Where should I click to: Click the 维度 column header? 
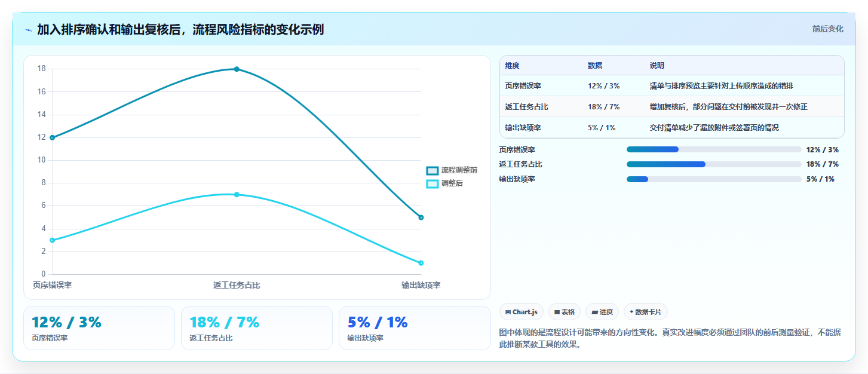click(512, 66)
